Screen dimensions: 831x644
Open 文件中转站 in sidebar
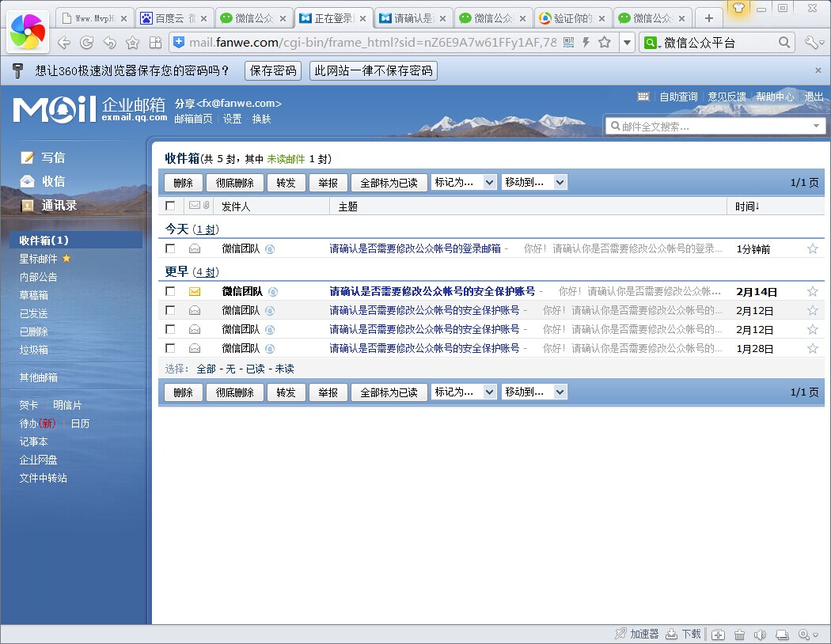tap(44, 478)
